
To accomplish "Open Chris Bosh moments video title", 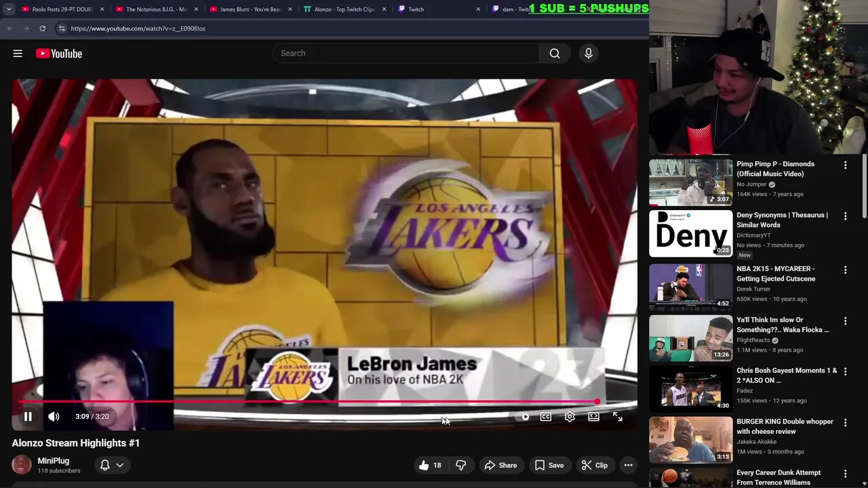I will click(x=787, y=375).
